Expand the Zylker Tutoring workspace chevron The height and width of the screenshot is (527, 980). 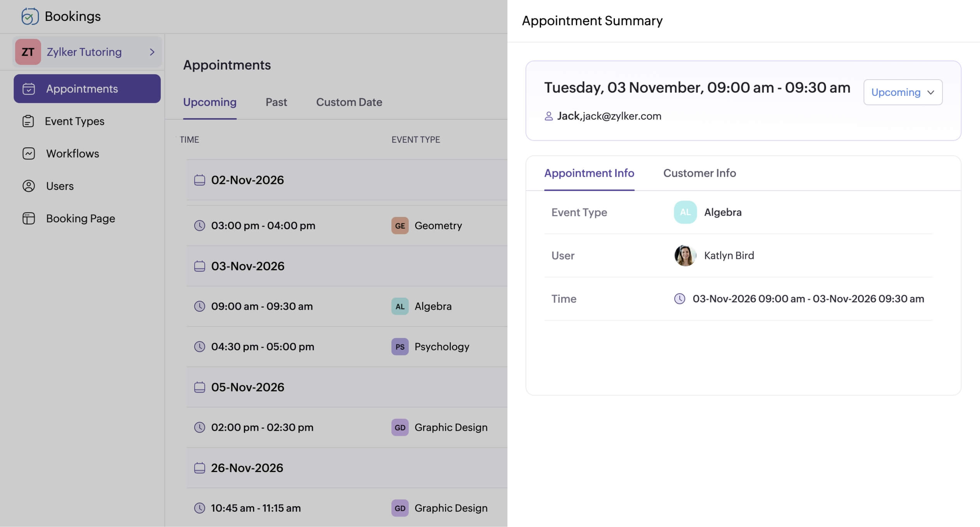coord(152,52)
